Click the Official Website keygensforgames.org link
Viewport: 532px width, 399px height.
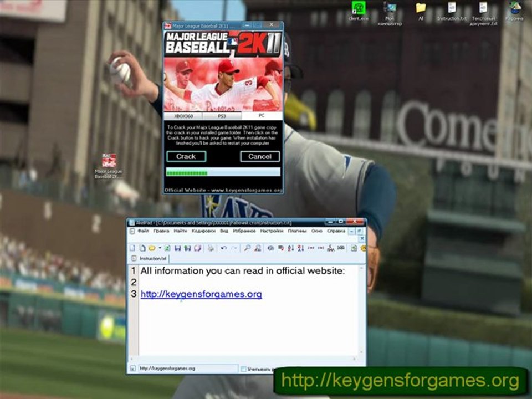[223, 190]
